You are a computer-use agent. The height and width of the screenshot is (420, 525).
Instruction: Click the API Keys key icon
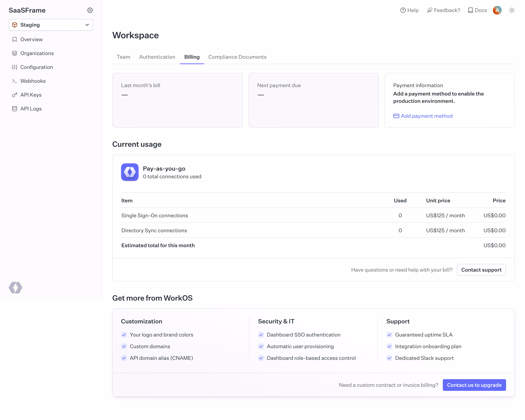point(15,95)
